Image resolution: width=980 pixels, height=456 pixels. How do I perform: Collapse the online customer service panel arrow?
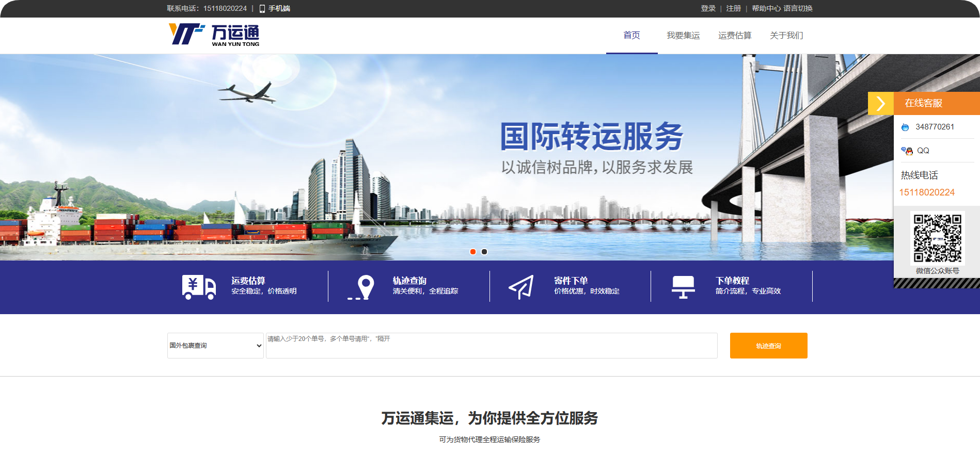[x=880, y=103]
